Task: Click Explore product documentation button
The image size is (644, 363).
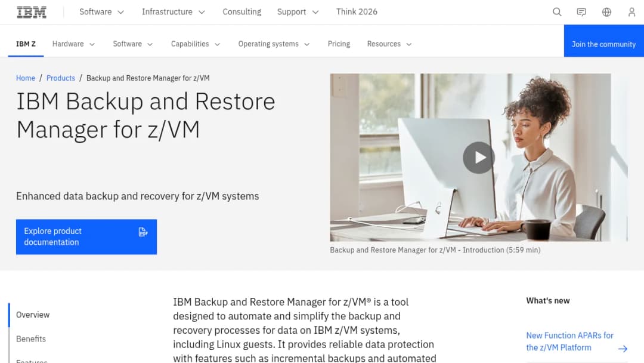Action: click(86, 237)
